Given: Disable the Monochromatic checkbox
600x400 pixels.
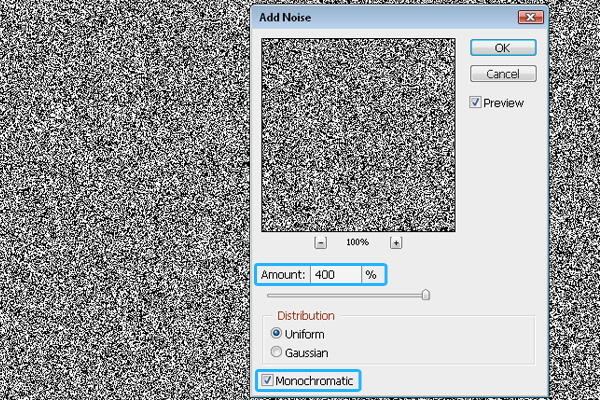Looking at the screenshot, I should 266,380.
